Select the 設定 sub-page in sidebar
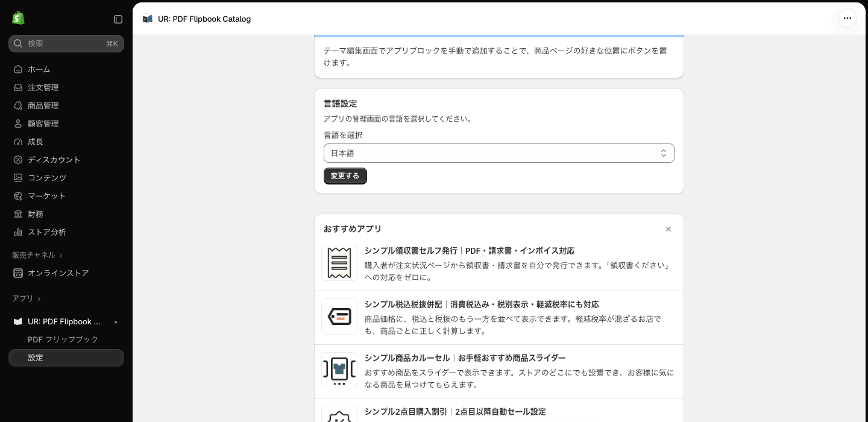 point(66,357)
